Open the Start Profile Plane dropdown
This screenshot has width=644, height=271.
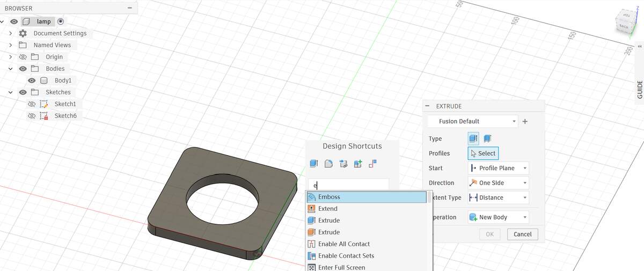[x=498, y=168]
